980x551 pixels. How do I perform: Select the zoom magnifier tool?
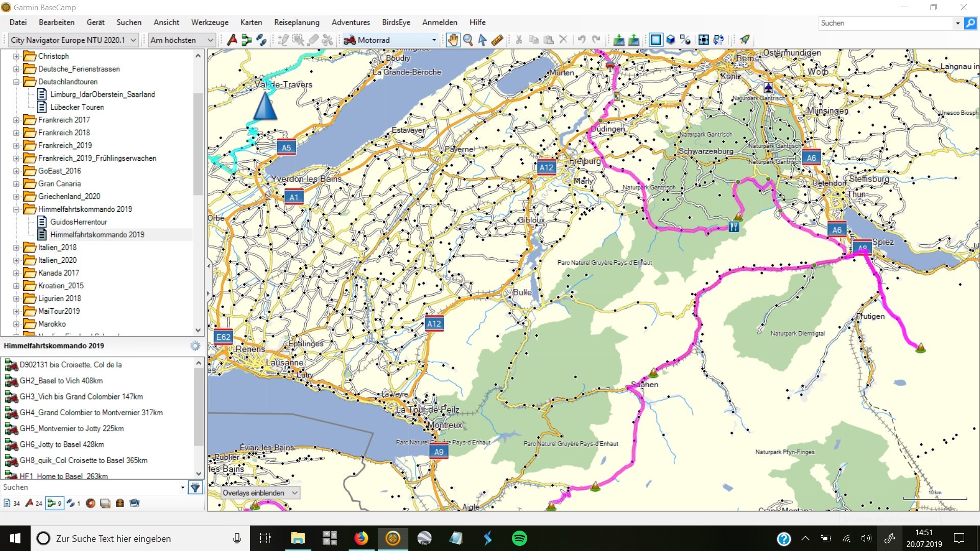click(x=468, y=40)
